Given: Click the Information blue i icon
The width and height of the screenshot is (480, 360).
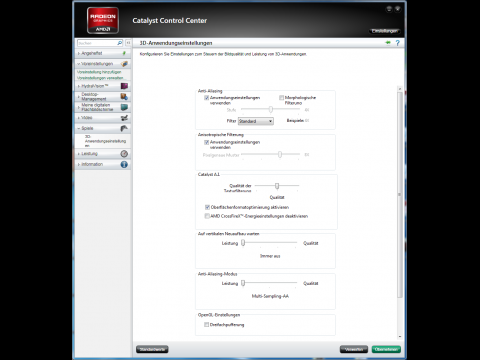Looking at the screenshot, I should coord(124,164).
